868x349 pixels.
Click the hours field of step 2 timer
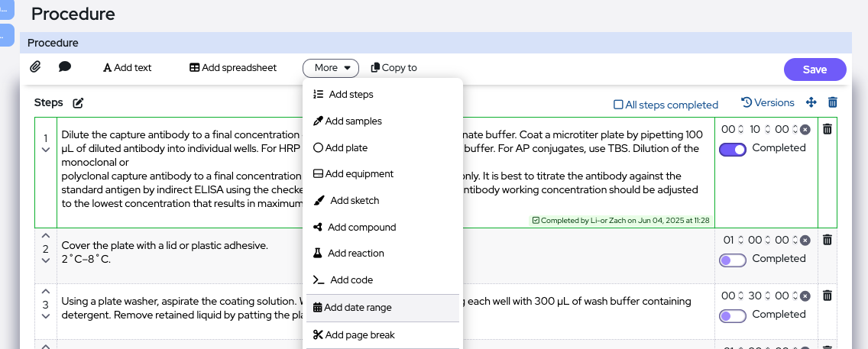tap(730, 241)
